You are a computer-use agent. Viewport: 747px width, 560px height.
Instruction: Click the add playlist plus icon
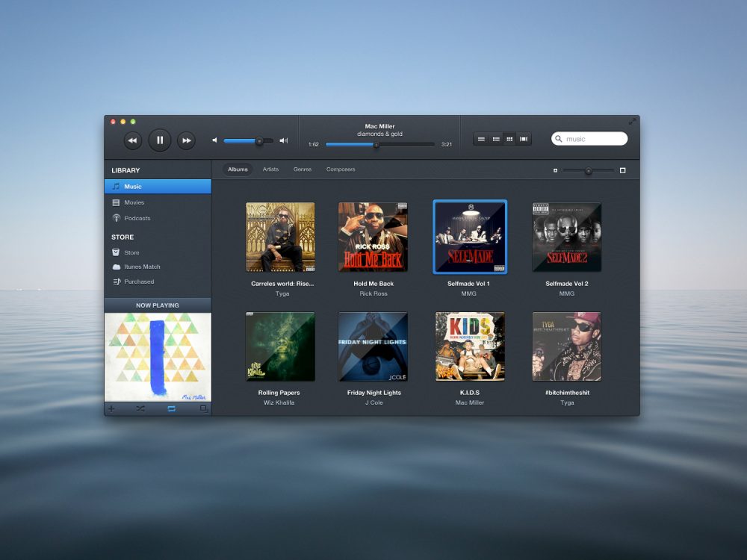point(111,409)
